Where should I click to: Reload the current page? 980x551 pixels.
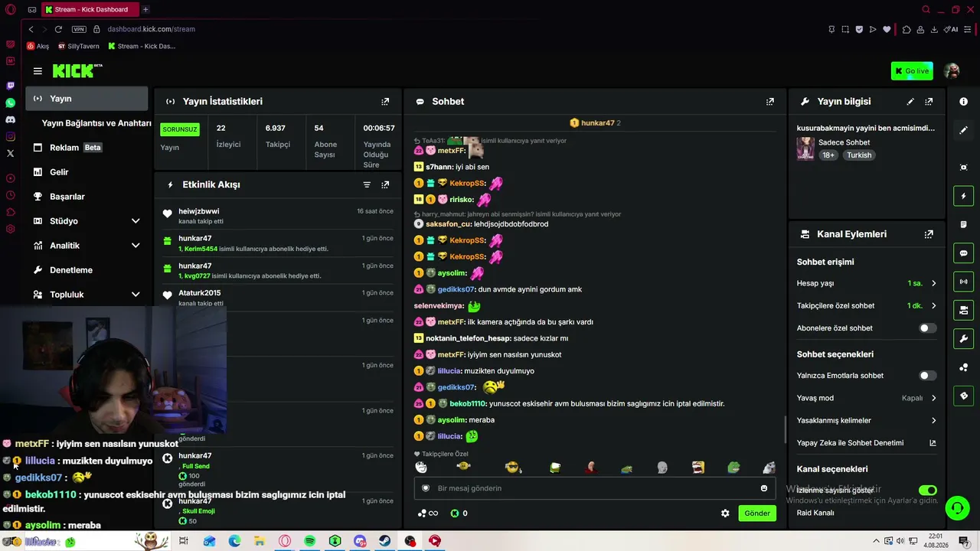[58, 29]
